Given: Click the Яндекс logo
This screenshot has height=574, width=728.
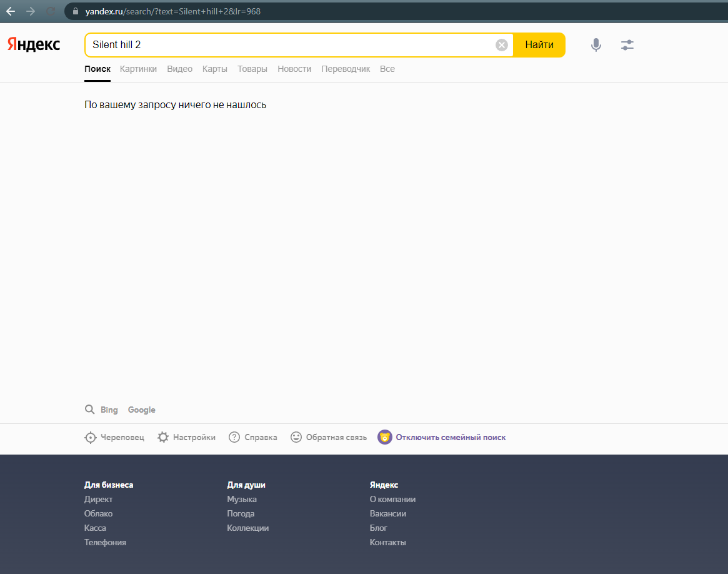Looking at the screenshot, I should pyautogui.click(x=34, y=44).
